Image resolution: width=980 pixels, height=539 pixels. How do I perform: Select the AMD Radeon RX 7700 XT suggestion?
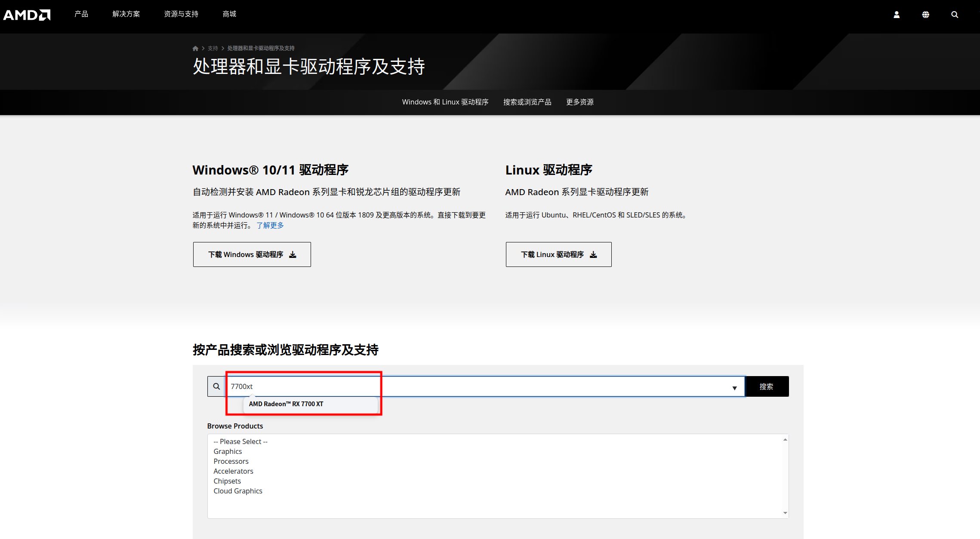(310, 404)
